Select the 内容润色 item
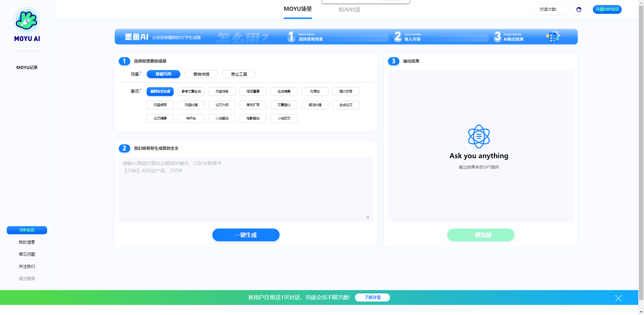The height and width of the screenshot is (315, 644). coord(222,92)
